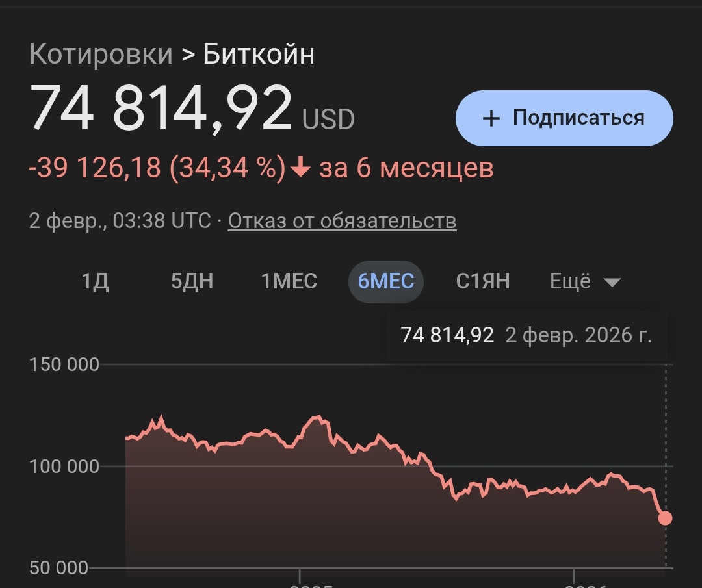Click the 2 февр., 03:38 UTC timestamp
Viewport: 702px width, 588px height.
(x=120, y=221)
